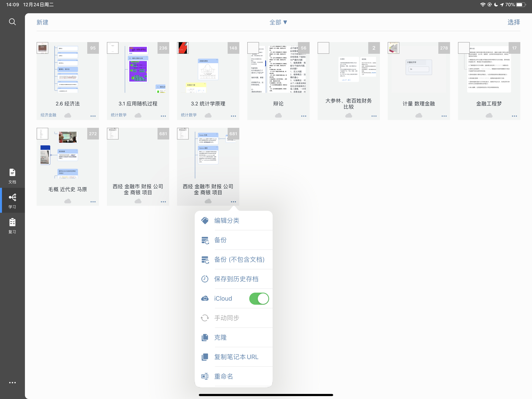Click cloud icon of 金融工程梦
The height and width of the screenshot is (399, 532).
tap(489, 116)
